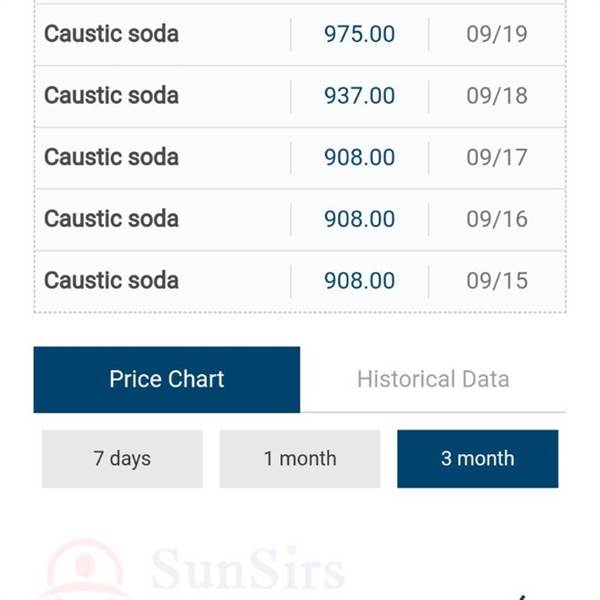600x600 pixels.
Task: Click the 937.00 price value
Action: 359,96
